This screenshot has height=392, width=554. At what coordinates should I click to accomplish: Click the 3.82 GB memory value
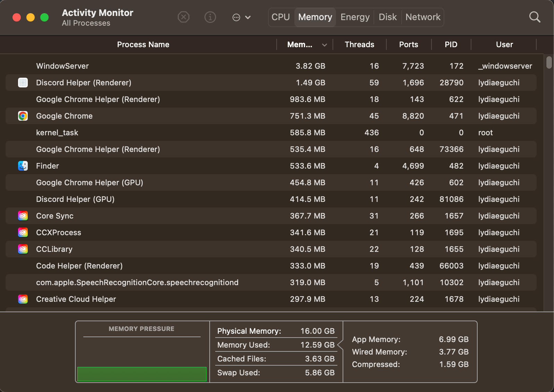pos(310,66)
